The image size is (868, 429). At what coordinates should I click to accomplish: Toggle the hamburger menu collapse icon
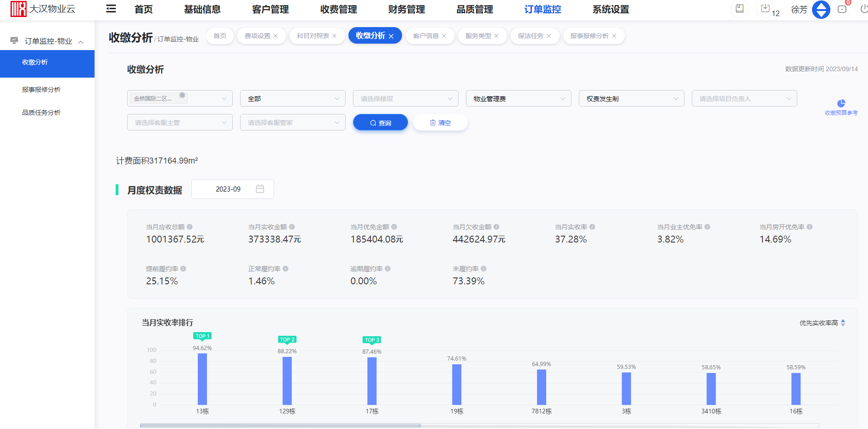[111, 9]
